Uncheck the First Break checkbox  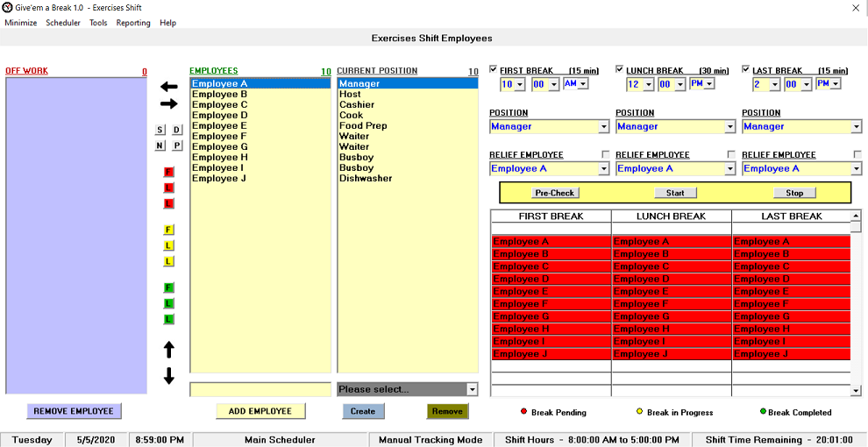(494, 70)
